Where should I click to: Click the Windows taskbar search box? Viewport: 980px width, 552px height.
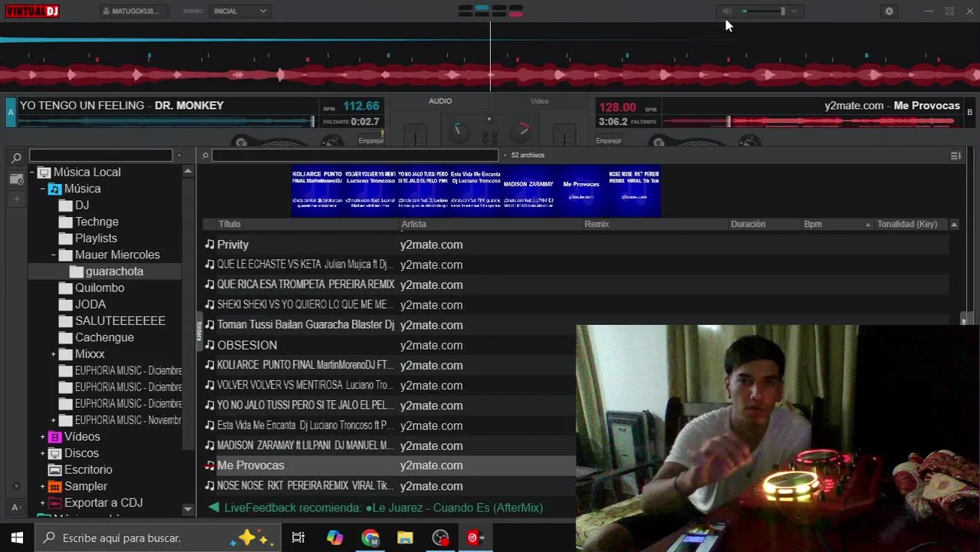pos(156,538)
